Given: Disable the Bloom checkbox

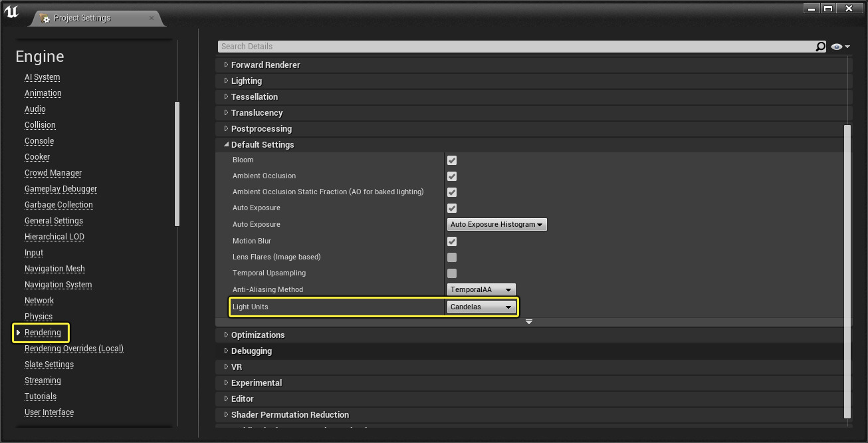Looking at the screenshot, I should (451, 160).
